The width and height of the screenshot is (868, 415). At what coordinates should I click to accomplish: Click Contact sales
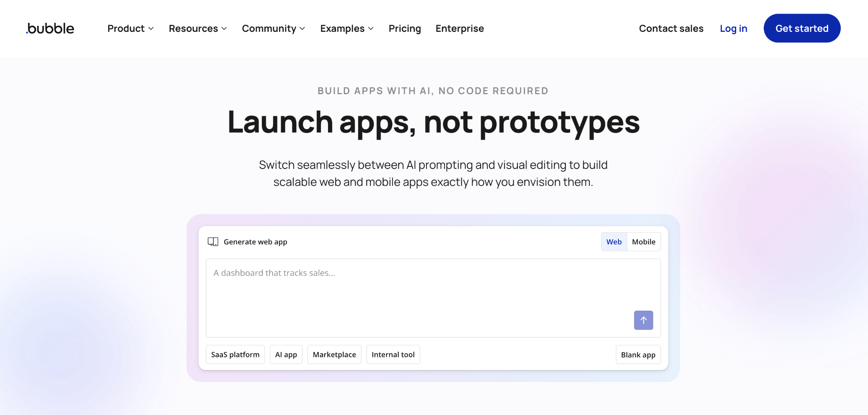tap(671, 28)
